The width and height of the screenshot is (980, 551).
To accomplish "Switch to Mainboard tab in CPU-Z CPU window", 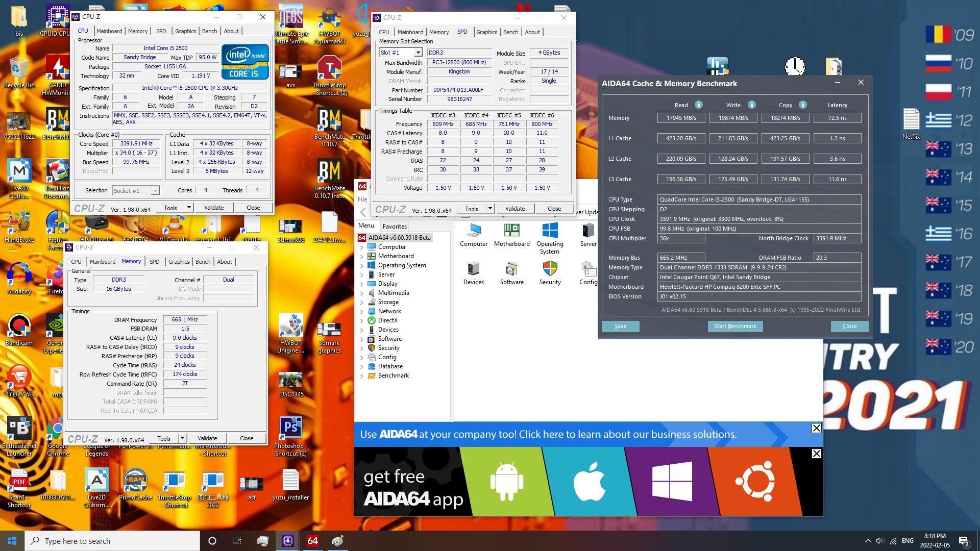I will 109,31.
